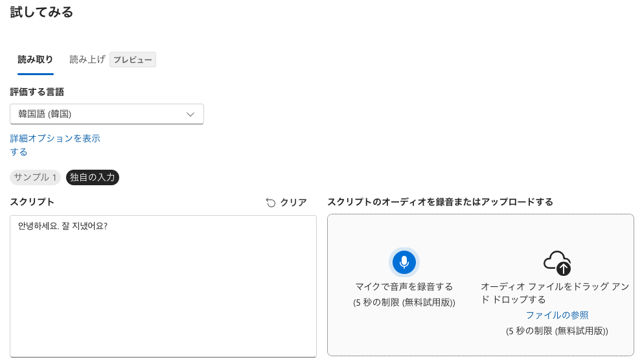Click the ファイルの参照 link
This screenshot has height=364, width=642.
(557, 315)
